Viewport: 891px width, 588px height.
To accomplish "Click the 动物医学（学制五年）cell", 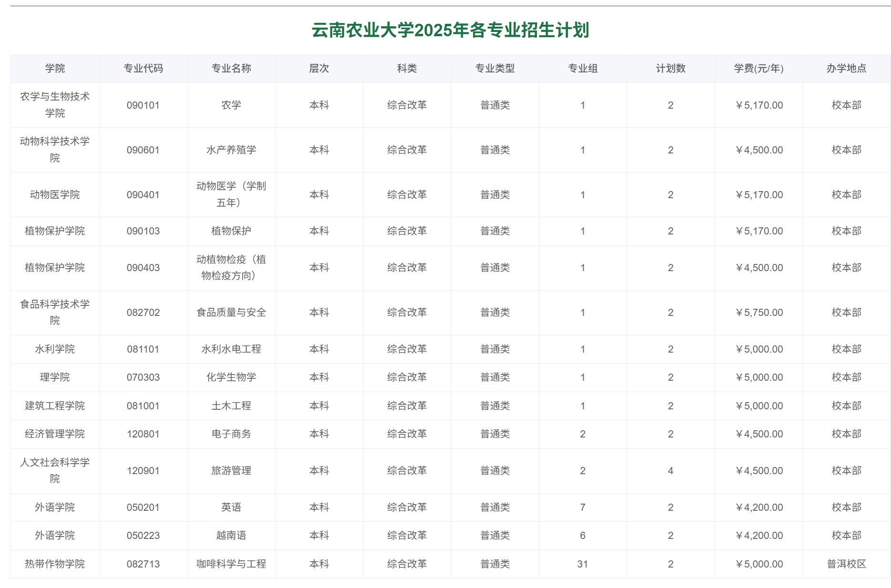I will pos(232,194).
